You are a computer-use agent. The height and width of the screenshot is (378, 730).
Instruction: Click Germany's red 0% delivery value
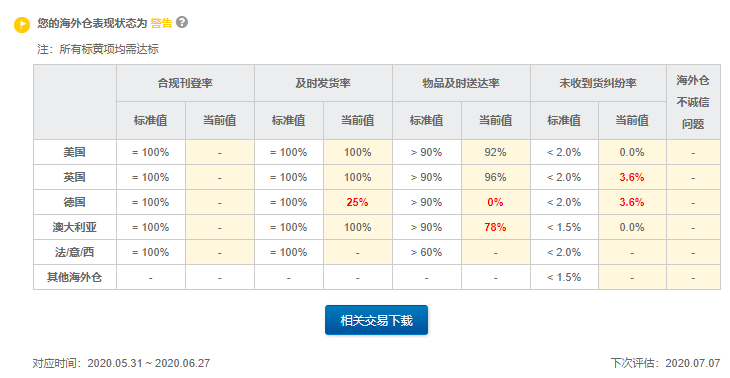495,202
